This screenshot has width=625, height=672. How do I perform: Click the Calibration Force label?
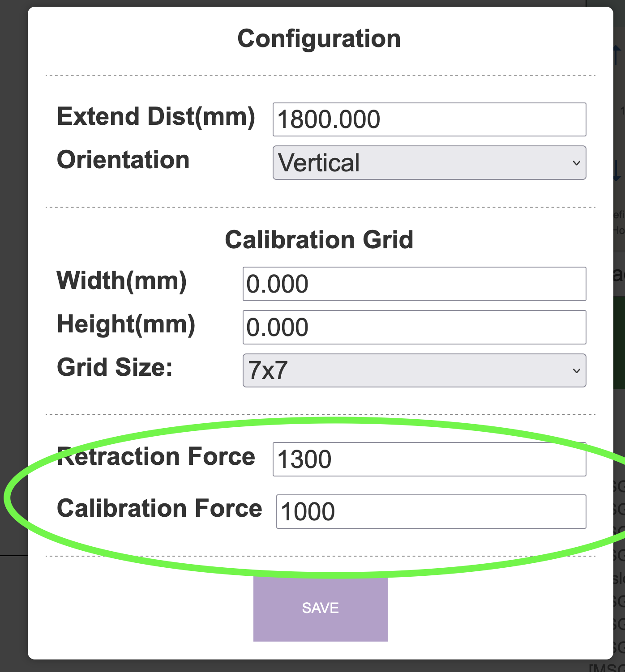[x=159, y=509]
